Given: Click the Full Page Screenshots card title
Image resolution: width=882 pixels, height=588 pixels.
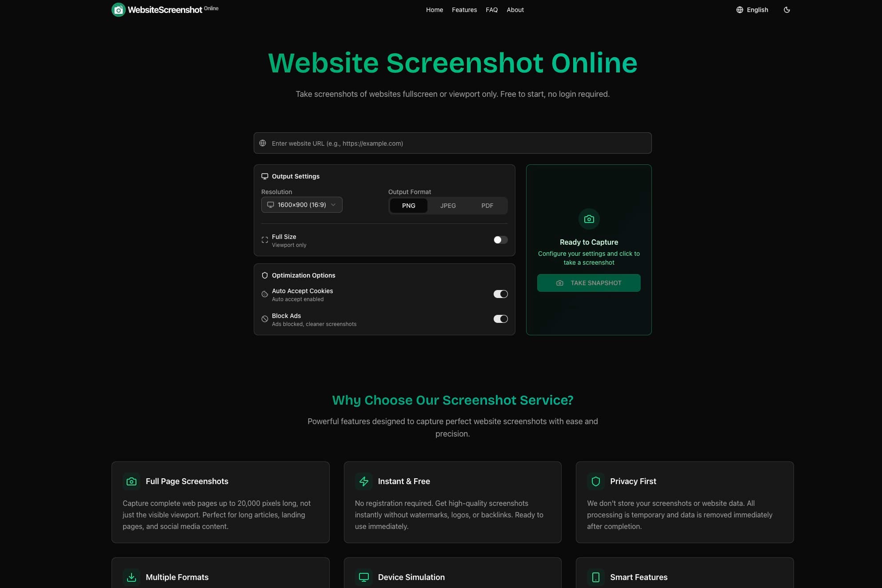Looking at the screenshot, I should [x=187, y=481].
